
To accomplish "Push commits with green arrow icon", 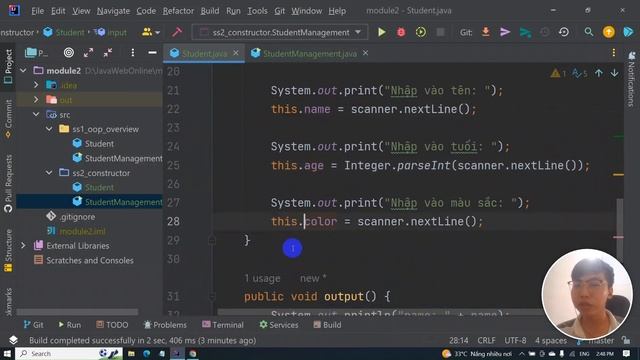I will (x=525, y=32).
